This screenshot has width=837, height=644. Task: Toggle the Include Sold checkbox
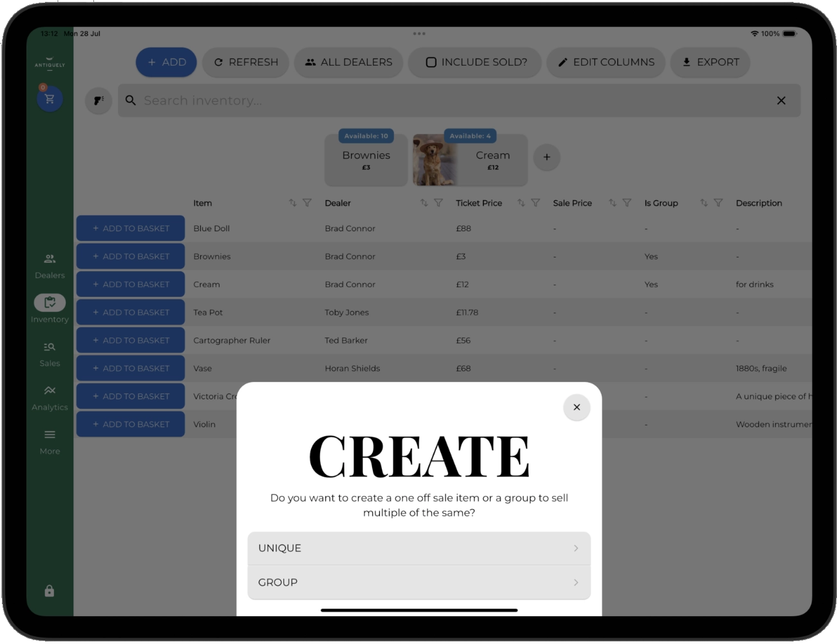point(431,62)
